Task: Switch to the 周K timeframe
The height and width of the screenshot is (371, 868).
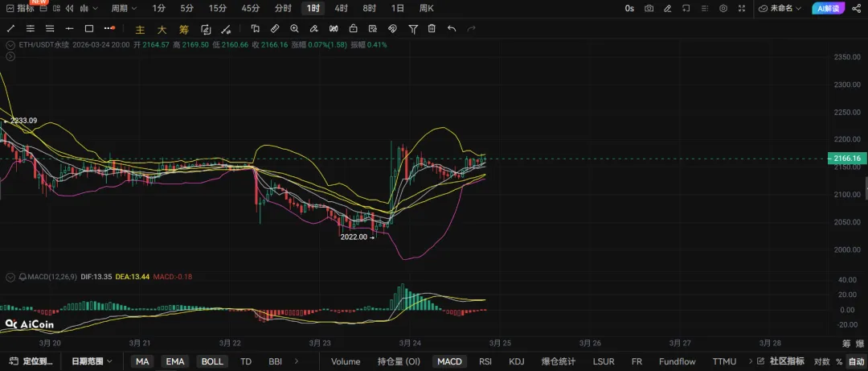Action: [427, 8]
